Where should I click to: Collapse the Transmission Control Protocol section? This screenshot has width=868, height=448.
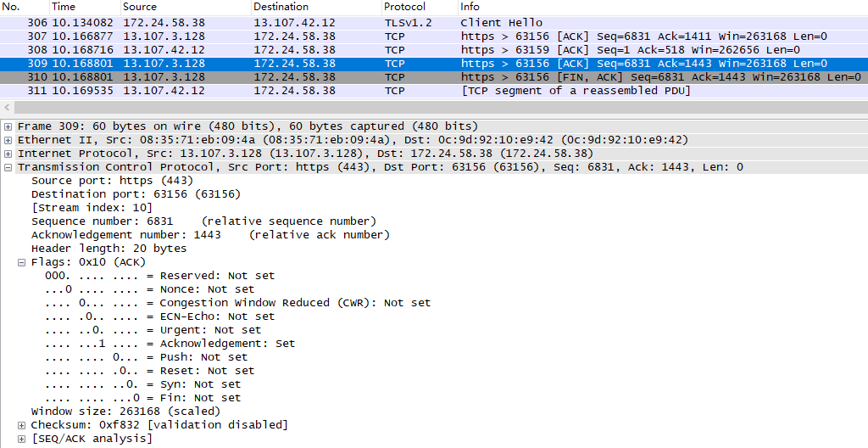(x=8, y=167)
